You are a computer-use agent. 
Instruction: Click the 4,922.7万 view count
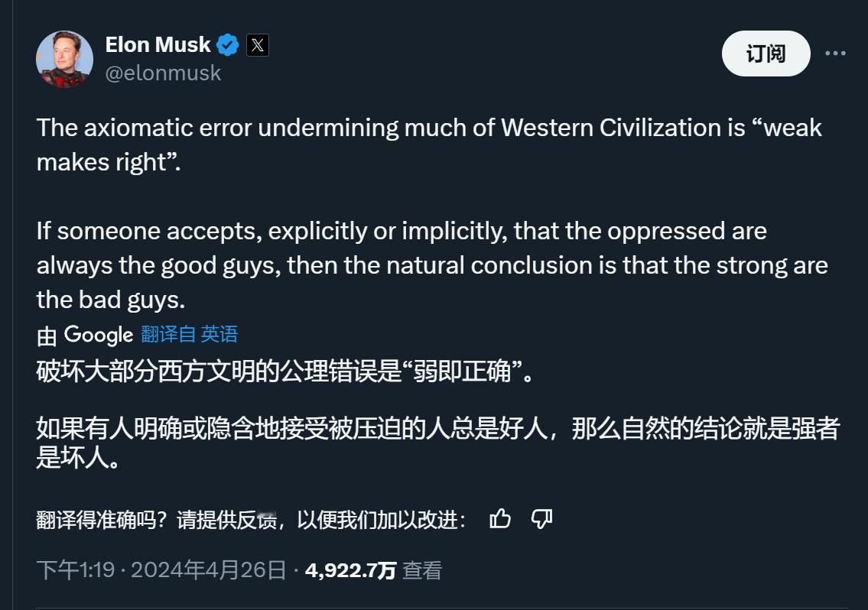[x=350, y=571]
